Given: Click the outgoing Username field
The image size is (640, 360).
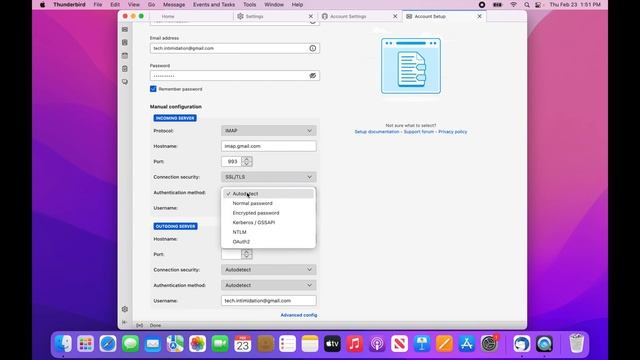Looking at the screenshot, I should pyautogui.click(x=269, y=301).
